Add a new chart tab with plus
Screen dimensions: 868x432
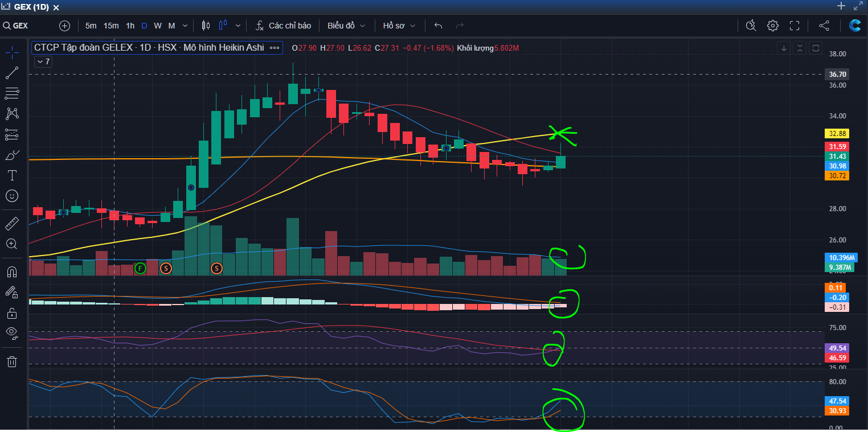coord(841,6)
